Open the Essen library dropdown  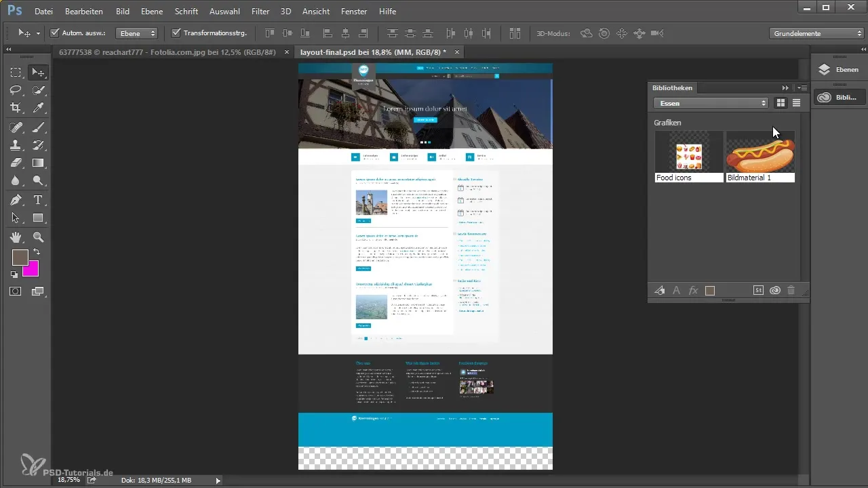711,103
